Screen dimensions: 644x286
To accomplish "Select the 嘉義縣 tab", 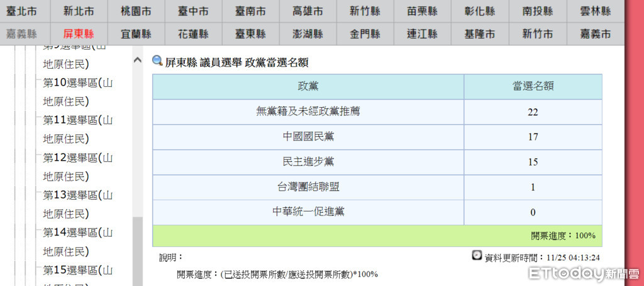I will pos(21,34).
